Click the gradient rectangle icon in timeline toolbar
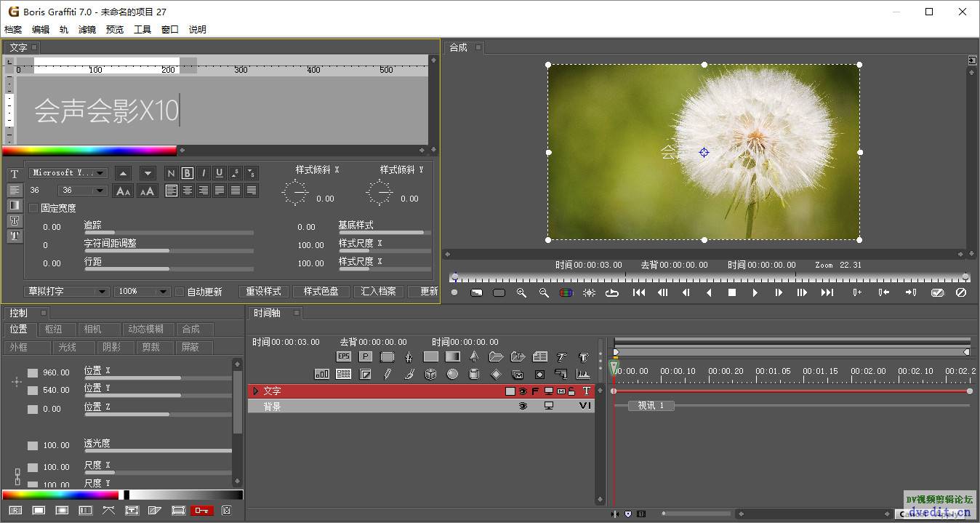Viewport: 980px width, 523px height. 452,356
